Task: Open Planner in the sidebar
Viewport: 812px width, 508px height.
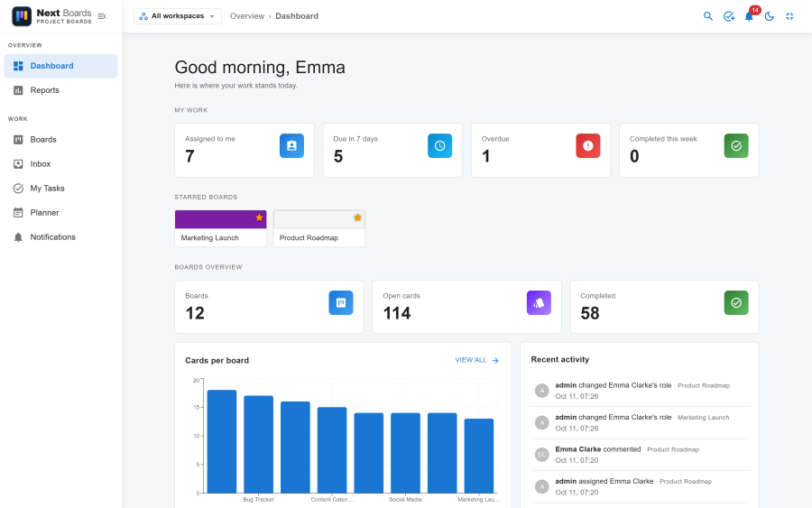Action: (x=61, y=212)
